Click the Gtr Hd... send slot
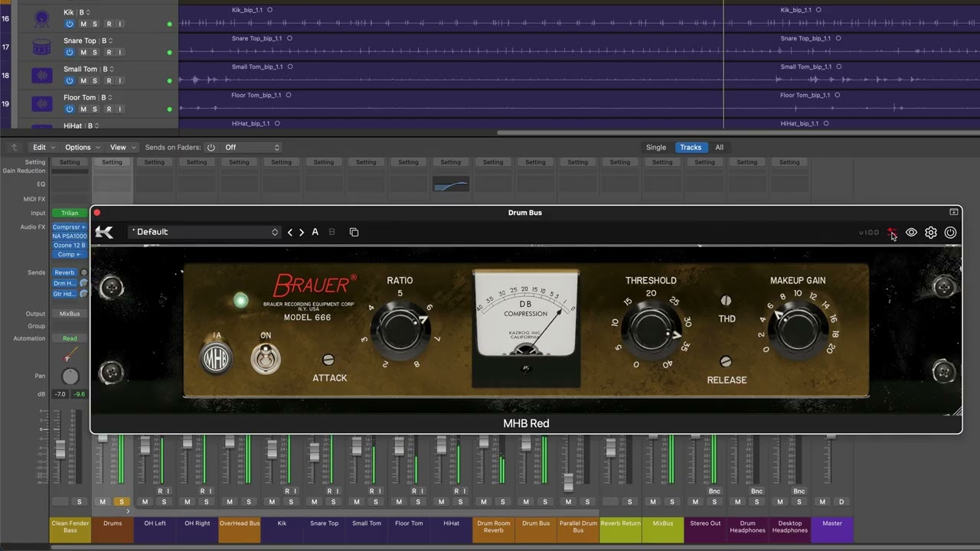The image size is (980, 551). 65,294
